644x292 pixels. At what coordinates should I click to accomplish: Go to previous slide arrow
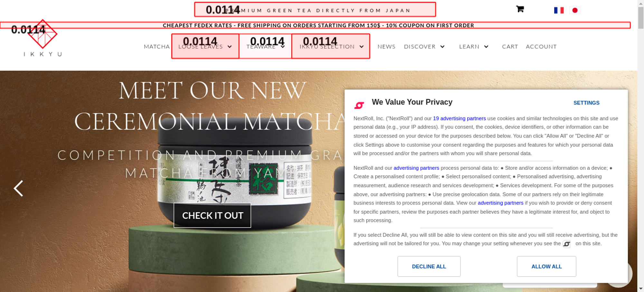(18, 188)
